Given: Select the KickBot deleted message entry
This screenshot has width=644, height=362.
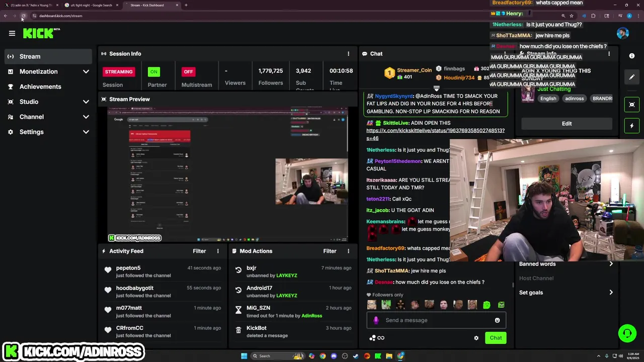Looking at the screenshot, I should [x=292, y=332].
